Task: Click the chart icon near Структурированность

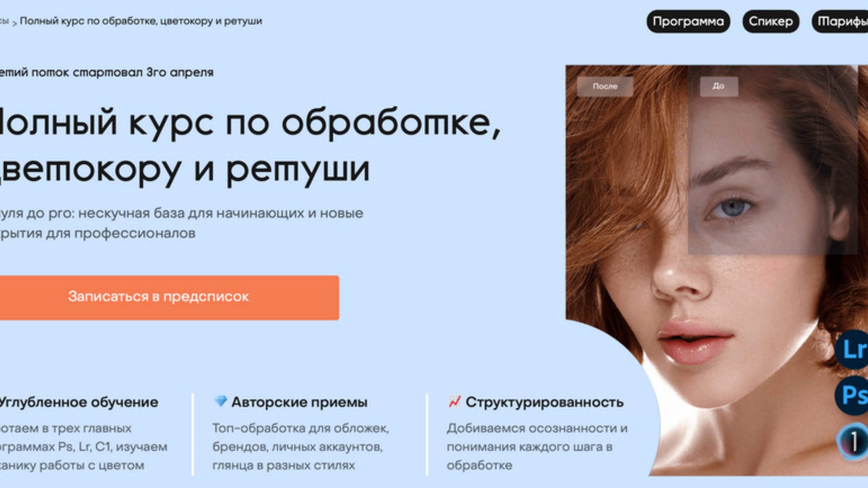Action: (x=454, y=401)
